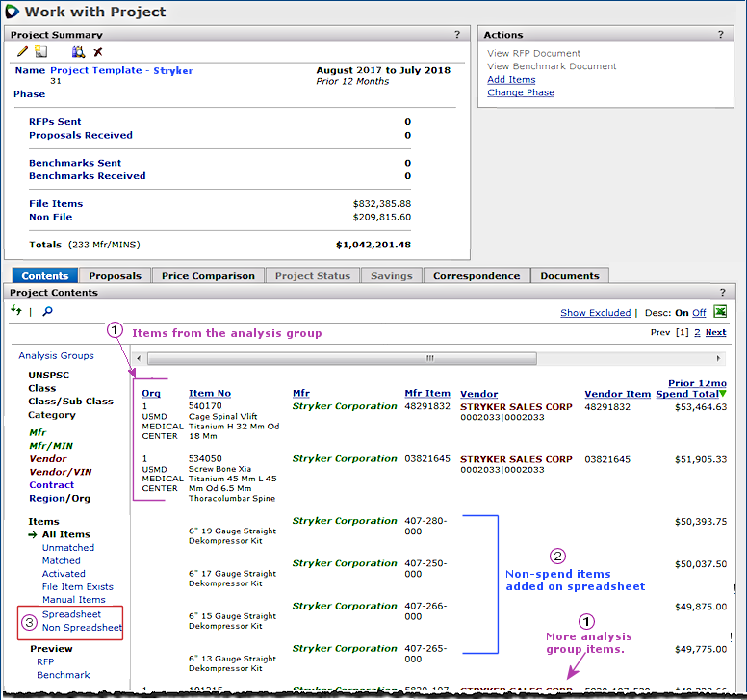Show excluded items in project contents
Image resolution: width=747 pixels, height=700 pixels.
[595, 313]
